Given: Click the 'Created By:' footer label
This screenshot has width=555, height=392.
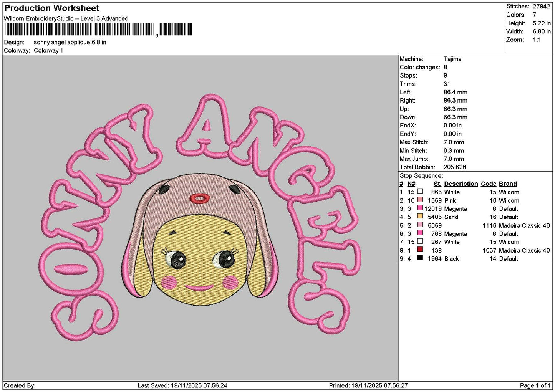Looking at the screenshot, I should pos(20,385).
